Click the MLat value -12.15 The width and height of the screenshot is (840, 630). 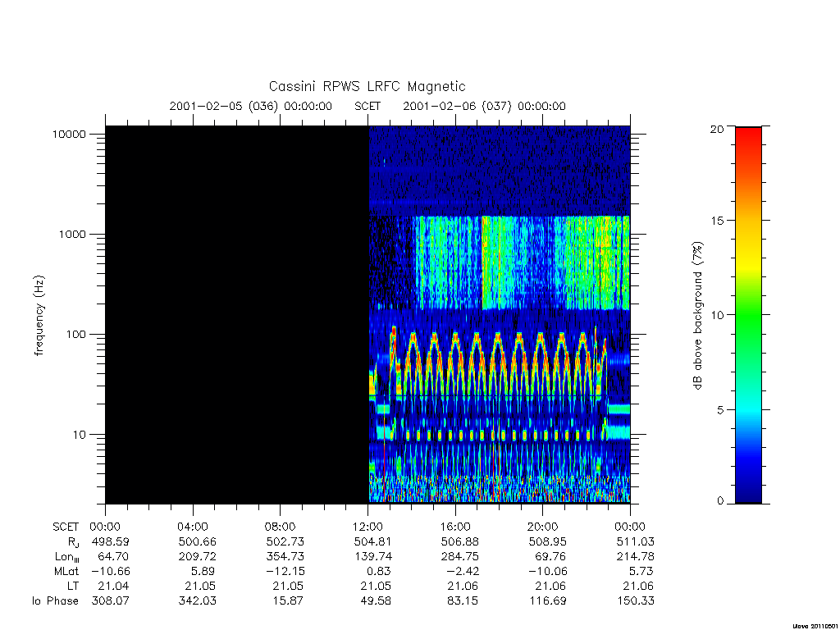pyautogui.click(x=284, y=571)
